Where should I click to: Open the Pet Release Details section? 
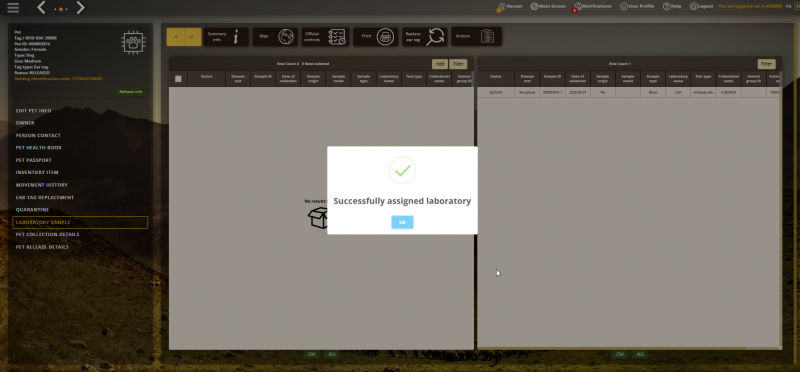(42, 247)
